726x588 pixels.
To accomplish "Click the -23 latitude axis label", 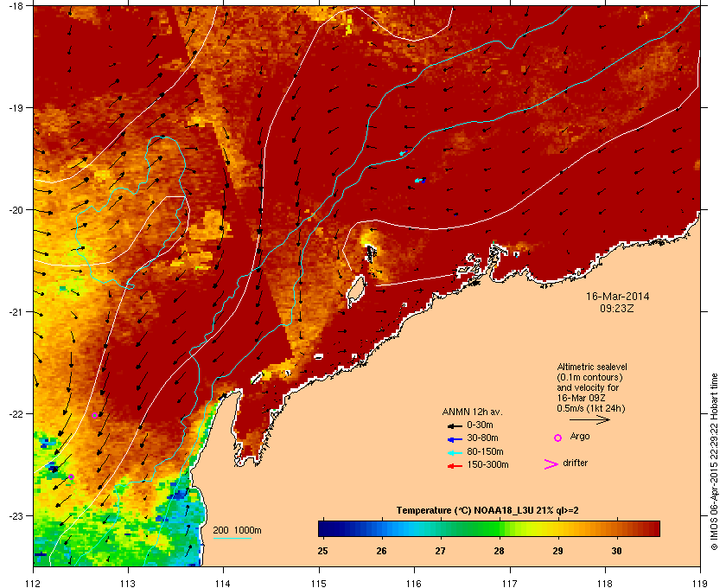I will pos(16,515).
